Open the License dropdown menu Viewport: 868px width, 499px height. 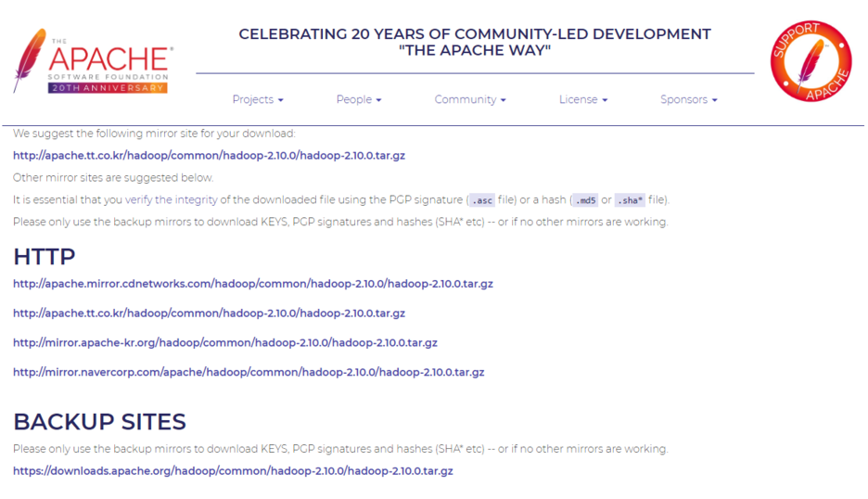[583, 99]
